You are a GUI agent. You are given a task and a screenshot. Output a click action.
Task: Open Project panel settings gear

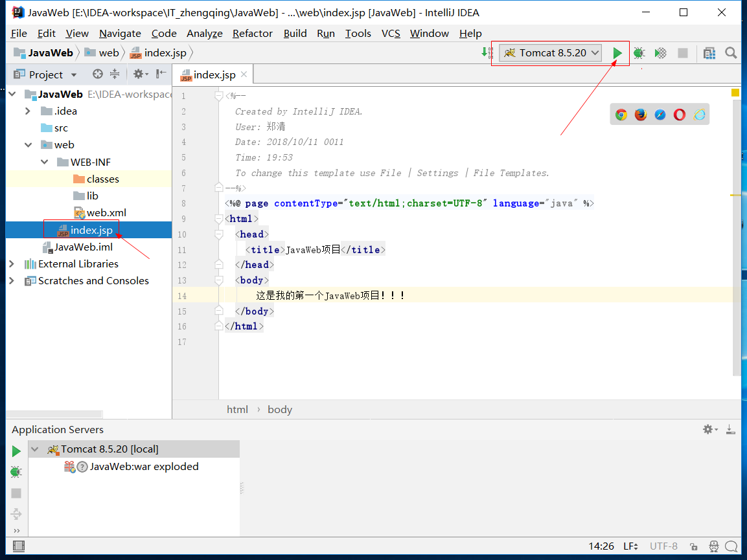coord(140,74)
